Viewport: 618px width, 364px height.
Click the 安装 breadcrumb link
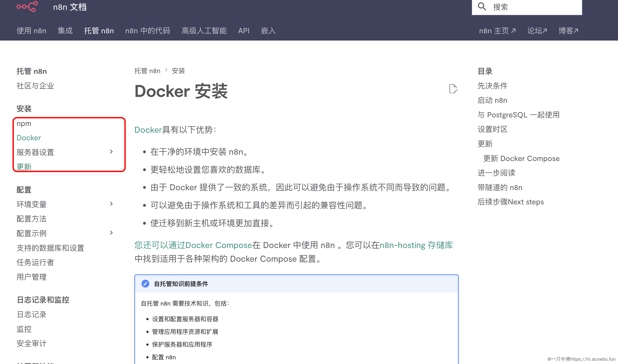pyautogui.click(x=178, y=71)
